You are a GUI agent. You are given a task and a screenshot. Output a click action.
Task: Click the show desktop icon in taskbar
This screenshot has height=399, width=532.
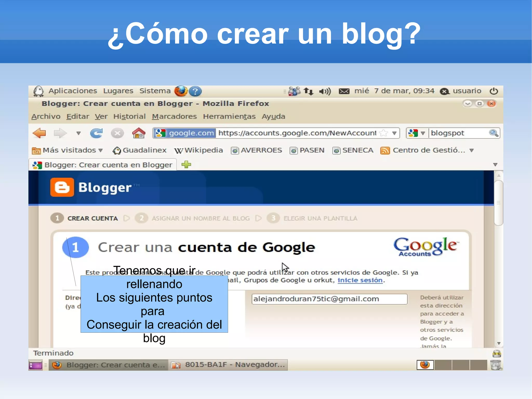pyautogui.click(x=36, y=365)
